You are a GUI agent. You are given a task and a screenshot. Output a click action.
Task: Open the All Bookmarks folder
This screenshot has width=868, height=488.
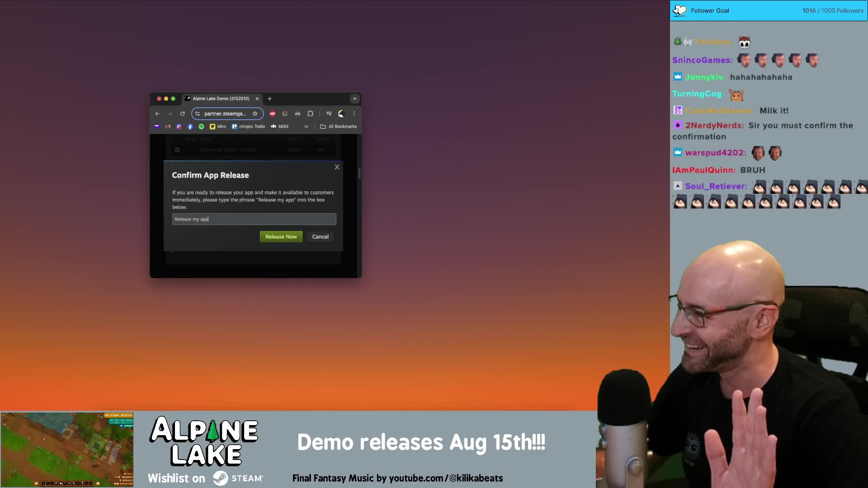click(x=339, y=127)
